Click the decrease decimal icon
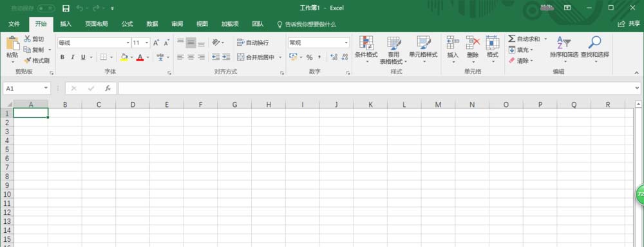The height and width of the screenshot is (247, 644). click(x=344, y=57)
